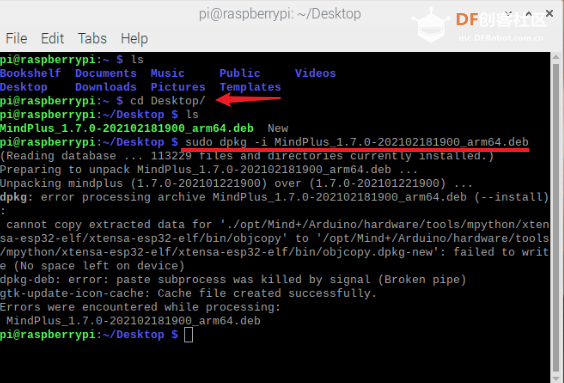Click the Downloads directory name
This screenshot has height=383, width=564.
(x=106, y=87)
